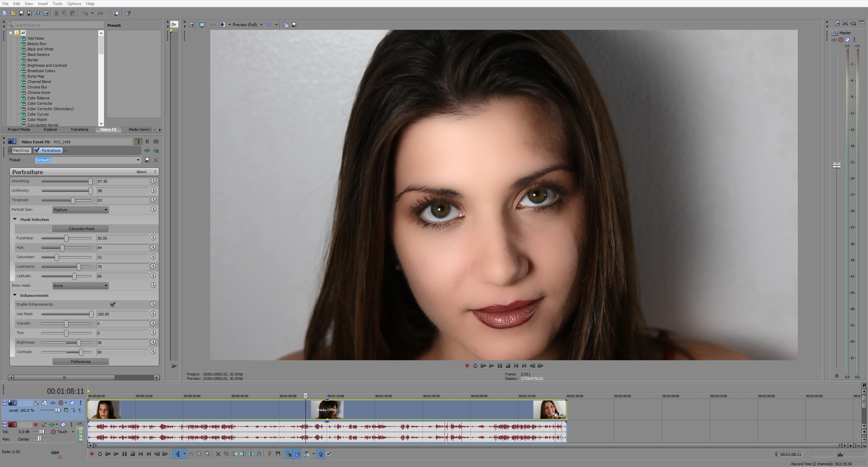Image resolution: width=868 pixels, height=467 pixels.
Task: Click the Preferences button
Action: (x=80, y=362)
